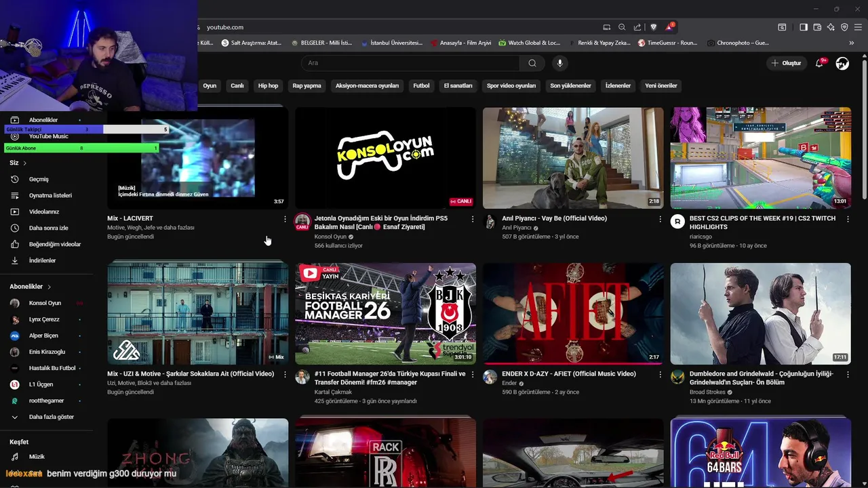Image resolution: width=868 pixels, height=488 pixels.
Task: Open the browser hamburger main menu
Action: tap(858, 27)
